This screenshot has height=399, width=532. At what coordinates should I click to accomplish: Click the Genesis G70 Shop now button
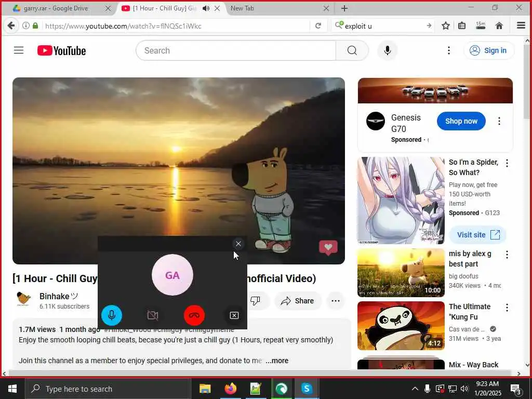click(x=461, y=121)
